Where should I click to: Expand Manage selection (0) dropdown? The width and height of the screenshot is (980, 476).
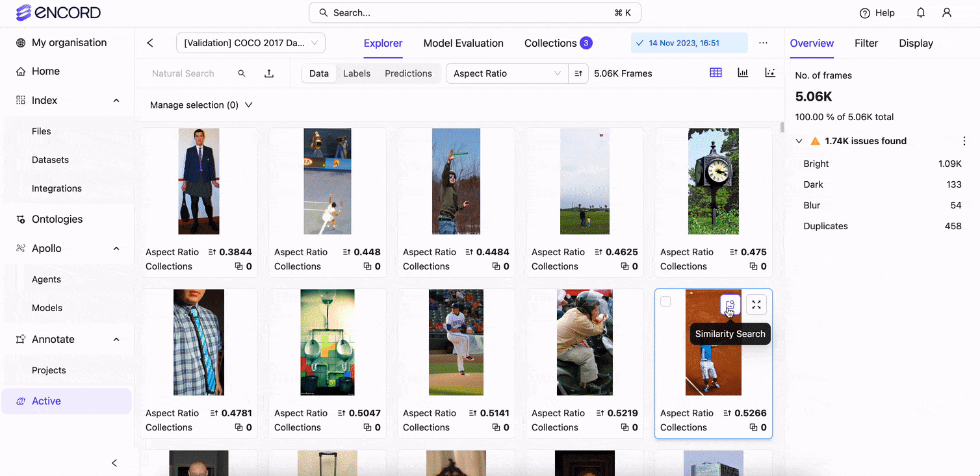point(201,105)
